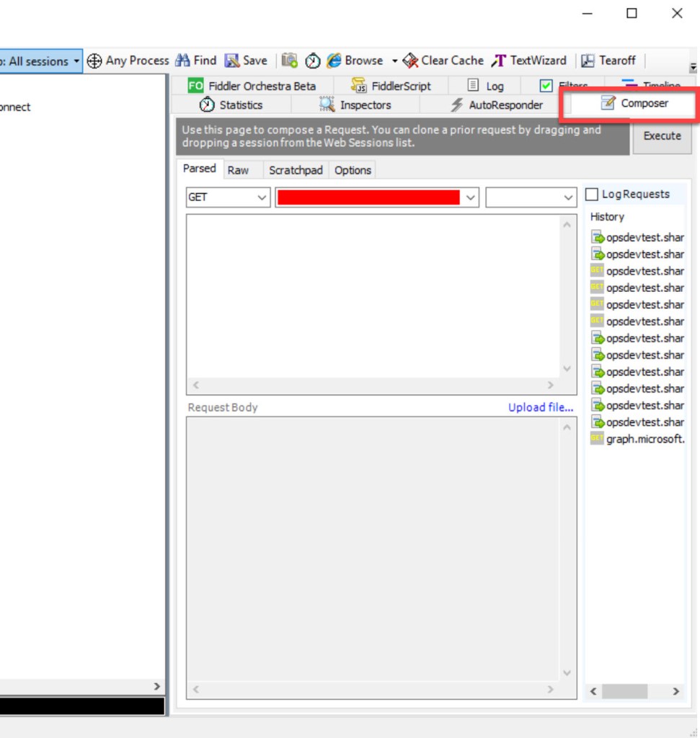Image resolution: width=700 pixels, height=738 pixels.
Task: Click the Any Process crosshair icon
Action: pos(94,61)
